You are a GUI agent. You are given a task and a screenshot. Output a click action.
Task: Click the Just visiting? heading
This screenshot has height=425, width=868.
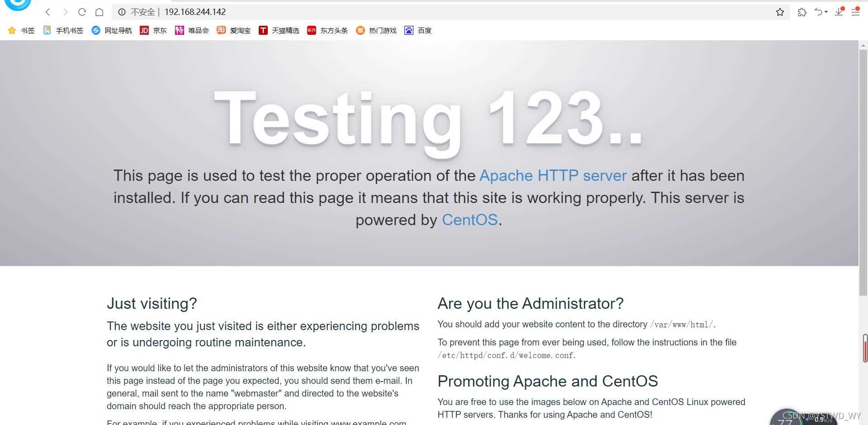[152, 303]
